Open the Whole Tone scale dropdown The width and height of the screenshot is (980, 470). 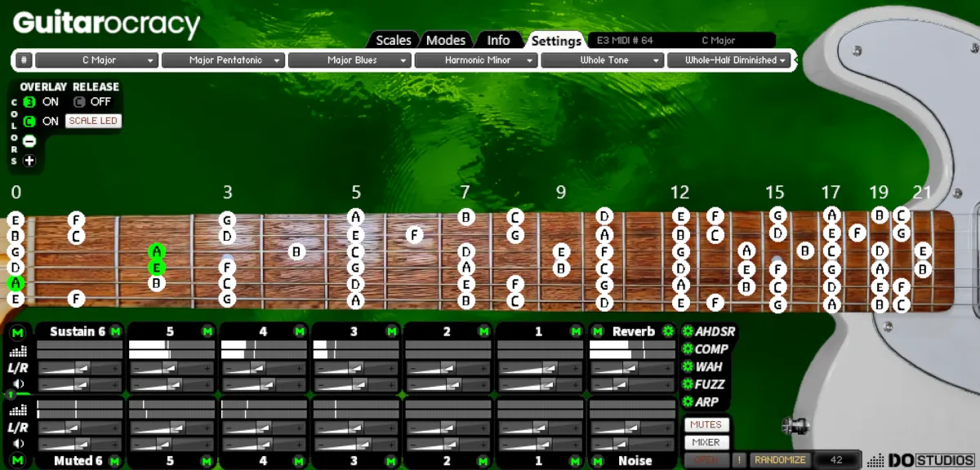603,60
